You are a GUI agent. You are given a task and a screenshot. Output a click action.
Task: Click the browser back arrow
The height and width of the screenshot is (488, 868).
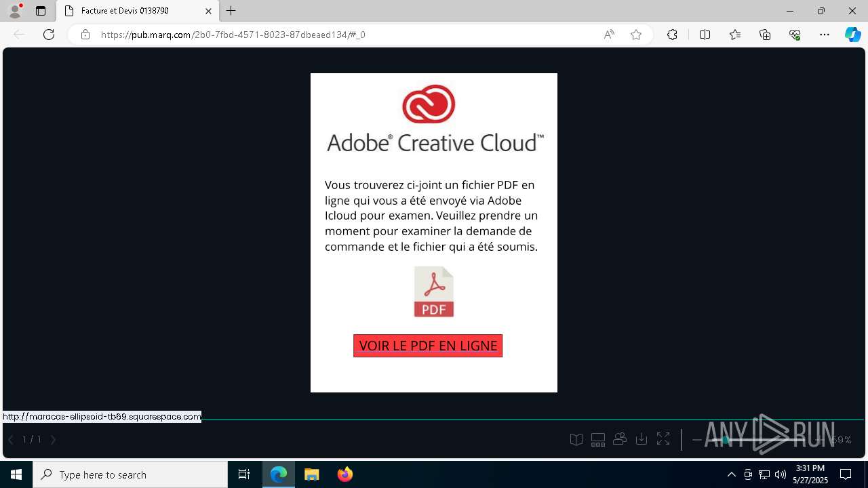19,35
